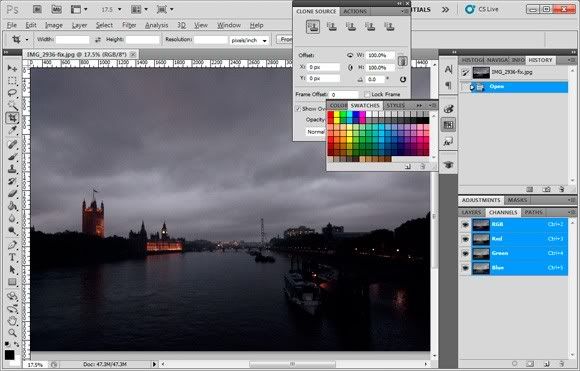The height and width of the screenshot is (371, 580).
Task: Open the Filter menu
Action: (129, 25)
